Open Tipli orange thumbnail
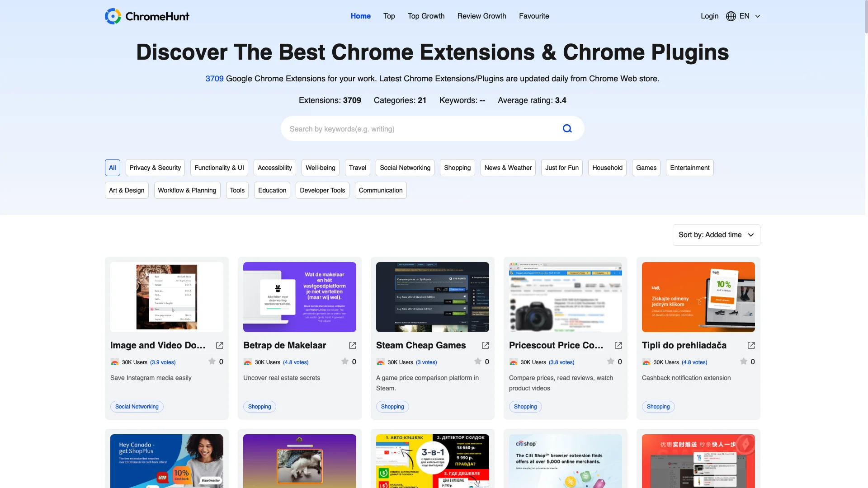 pyautogui.click(x=698, y=297)
